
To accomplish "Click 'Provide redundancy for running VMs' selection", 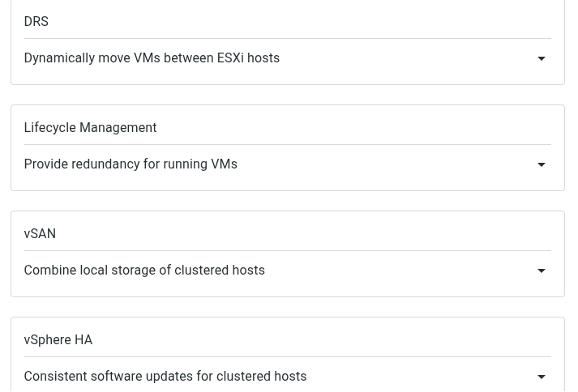I will pos(131,164).
